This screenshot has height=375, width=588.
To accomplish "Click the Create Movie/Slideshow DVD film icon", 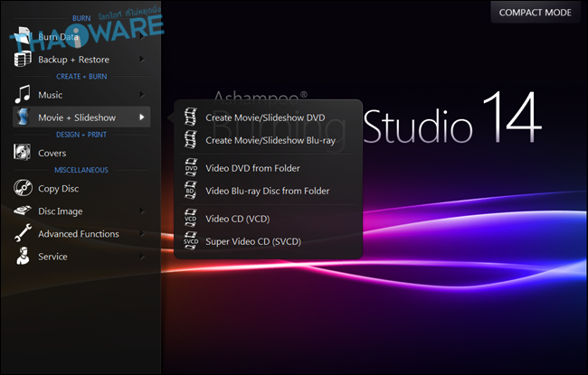I will (191, 117).
